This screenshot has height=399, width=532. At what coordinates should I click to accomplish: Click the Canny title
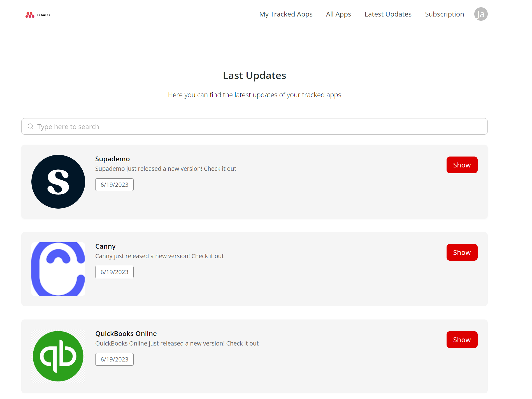[105, 246]
